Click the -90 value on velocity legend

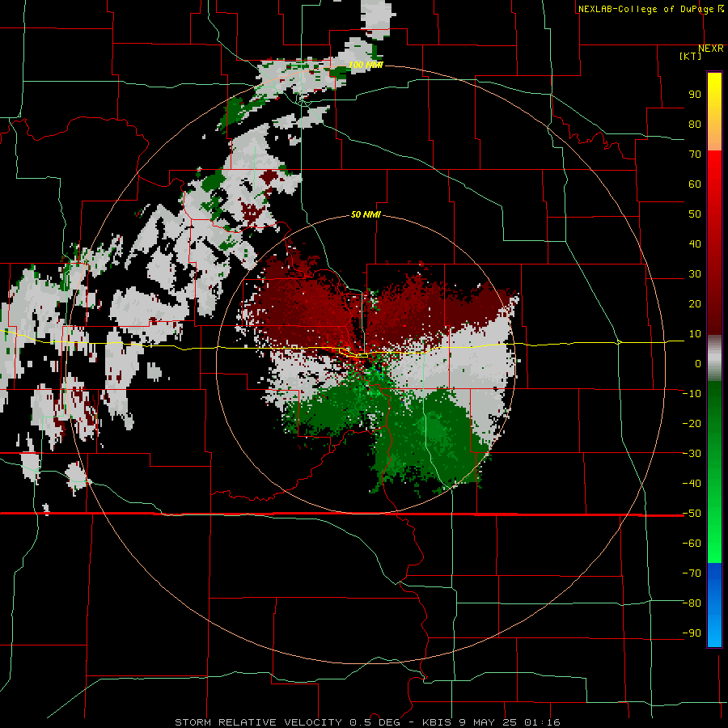692,633
